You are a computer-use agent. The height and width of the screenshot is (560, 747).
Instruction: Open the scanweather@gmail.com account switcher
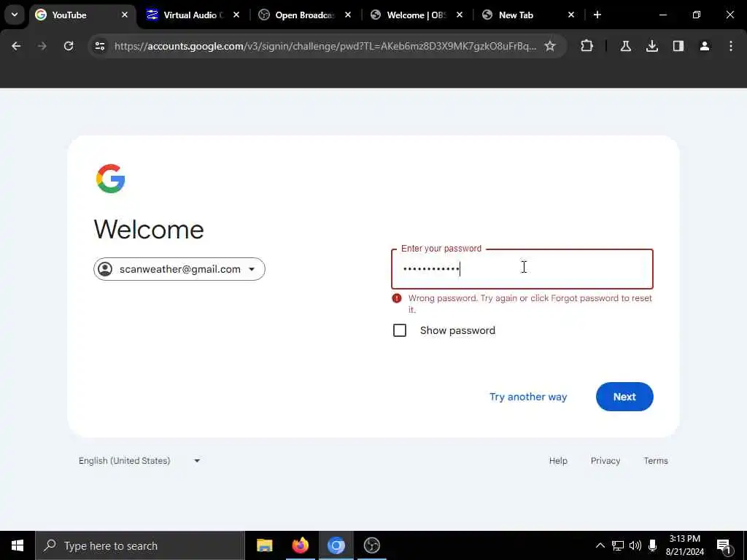pyautogui.click(x=179, y=269)
